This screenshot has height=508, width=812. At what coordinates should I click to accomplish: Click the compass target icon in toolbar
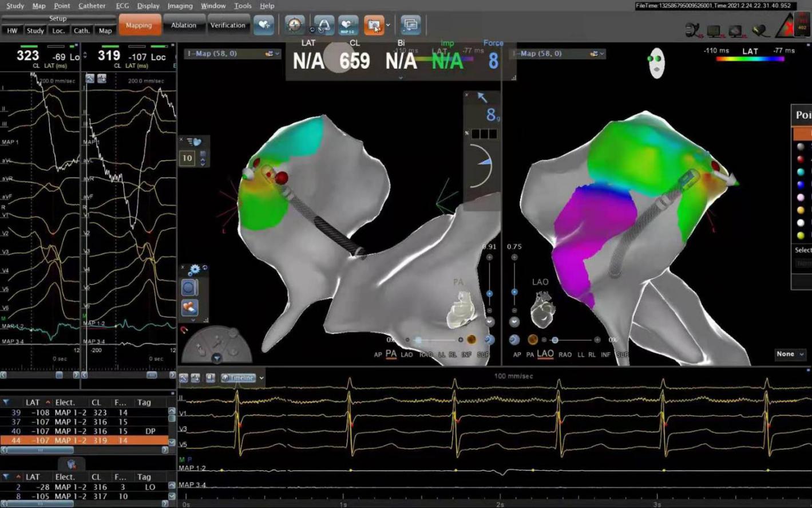tap(295, 25)
